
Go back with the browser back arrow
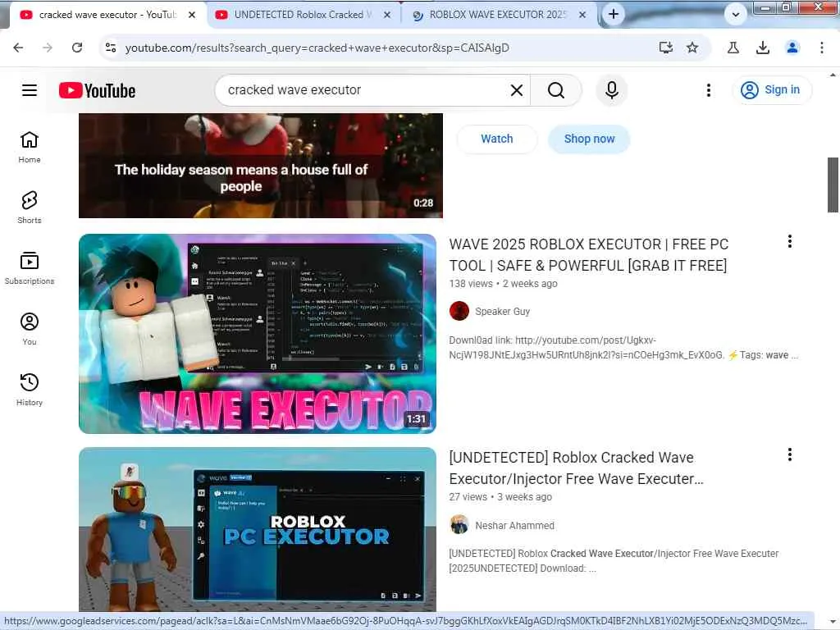pos(18,48)
